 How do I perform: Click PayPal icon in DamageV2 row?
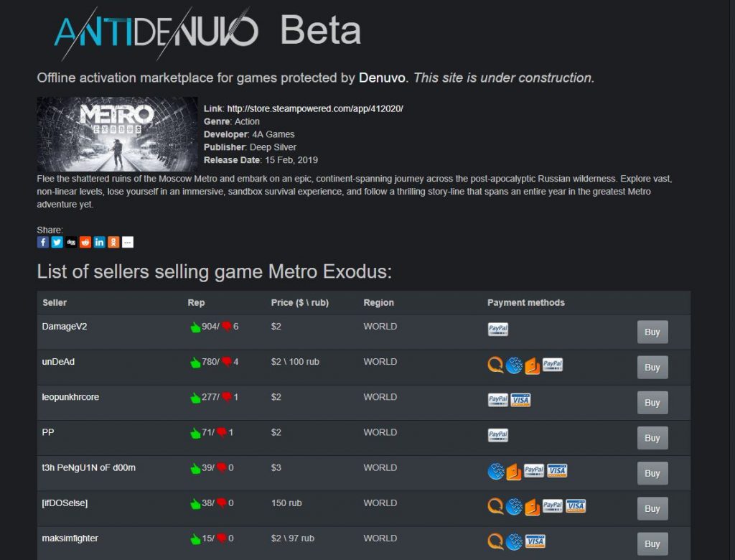click(x=498, y=330)
